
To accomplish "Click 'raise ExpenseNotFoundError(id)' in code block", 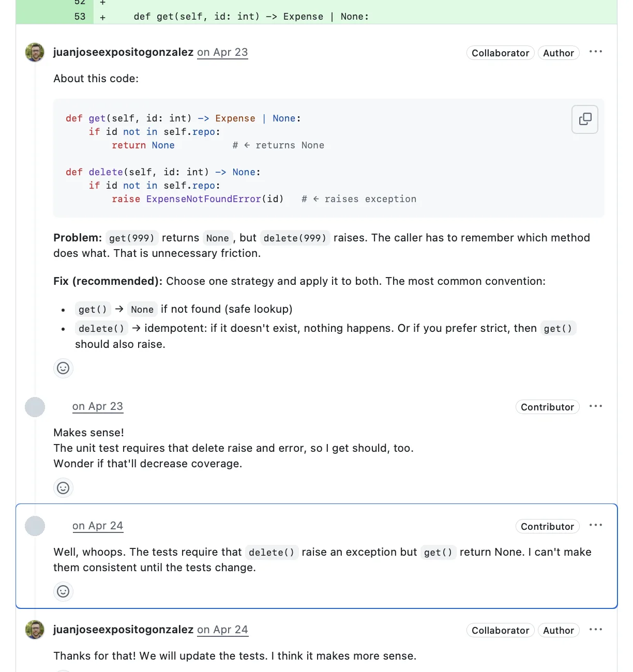I will pos(198,199).
